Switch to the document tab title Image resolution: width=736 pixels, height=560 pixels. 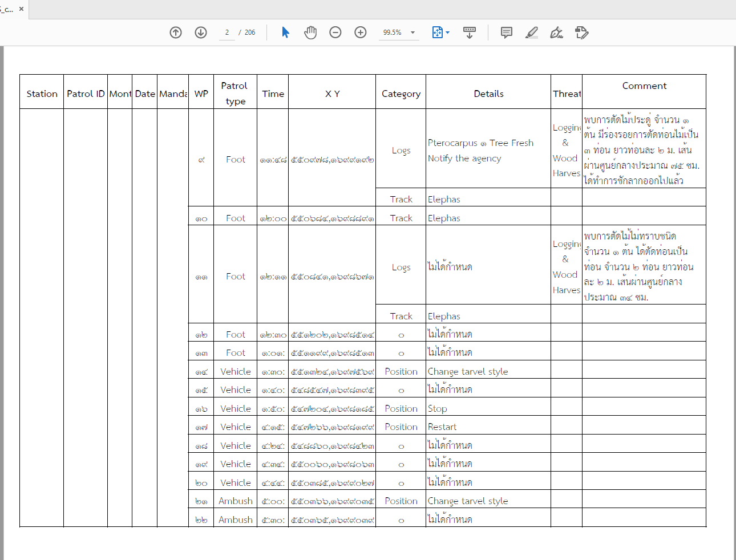point(8,9)
